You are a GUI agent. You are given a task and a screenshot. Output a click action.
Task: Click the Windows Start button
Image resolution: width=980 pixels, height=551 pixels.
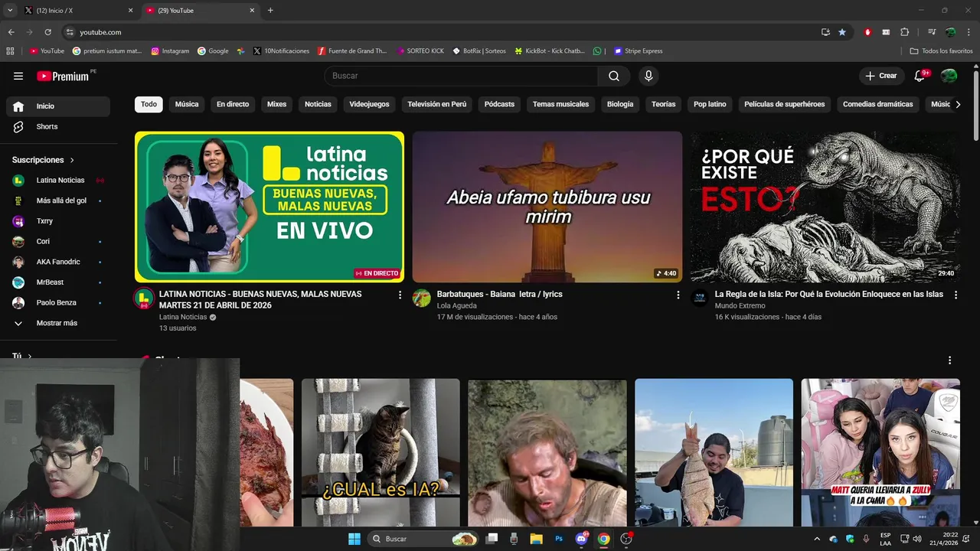pos(354,539)
